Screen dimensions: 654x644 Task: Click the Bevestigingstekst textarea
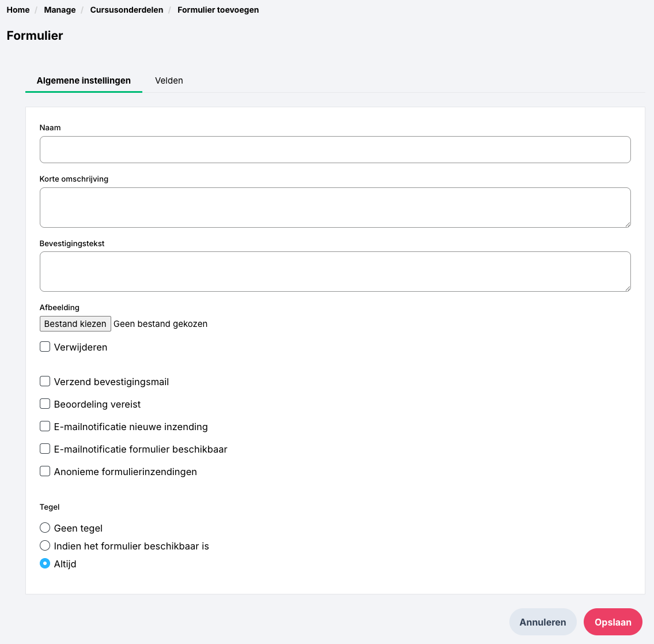pyautogui.click(x=335, y=272)
